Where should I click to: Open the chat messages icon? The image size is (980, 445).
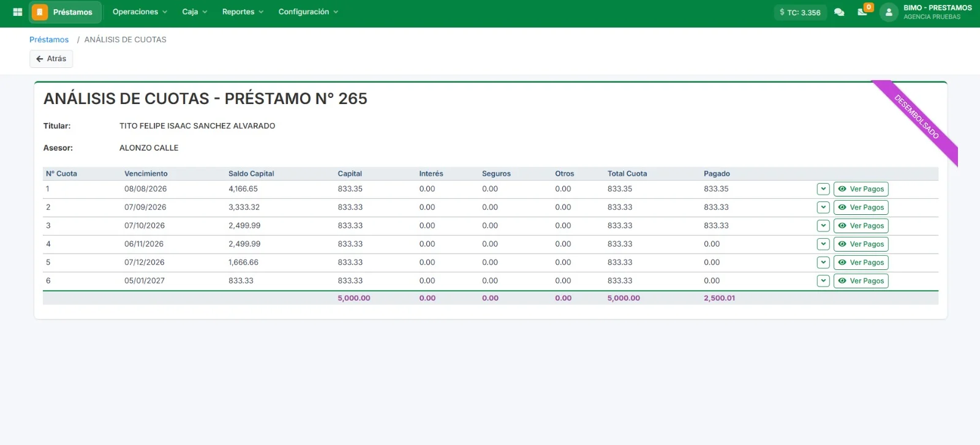click(839, 12)
